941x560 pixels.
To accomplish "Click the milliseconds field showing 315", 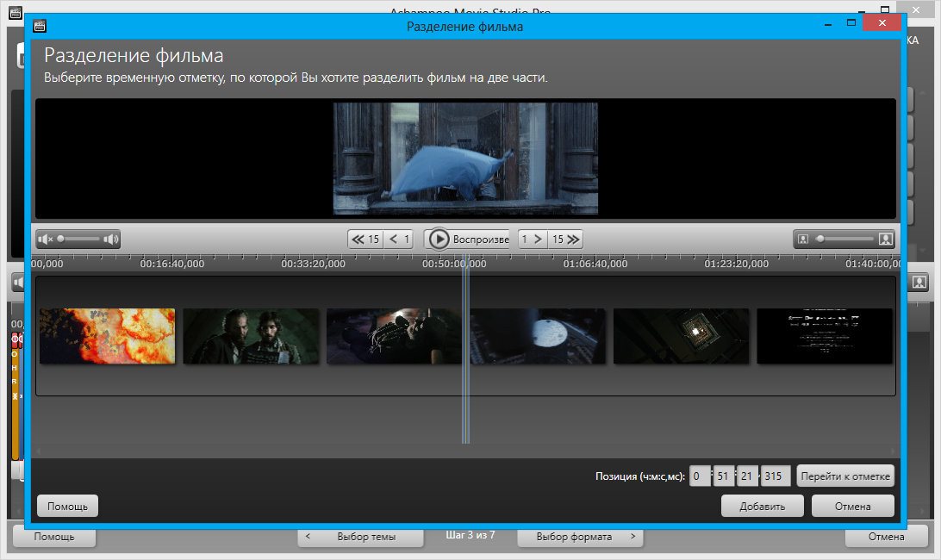I will pyautogui.click(x=776, y=476).
